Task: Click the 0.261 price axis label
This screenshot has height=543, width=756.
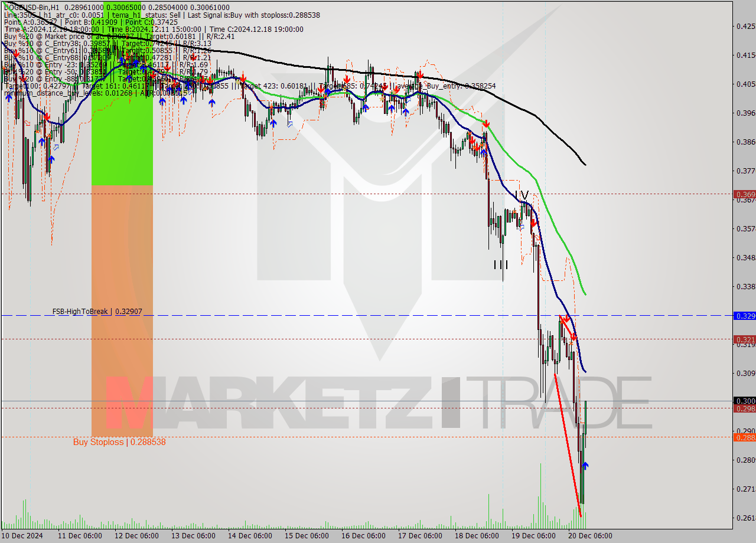Action: pyautogui.click(x=745, y=518)
